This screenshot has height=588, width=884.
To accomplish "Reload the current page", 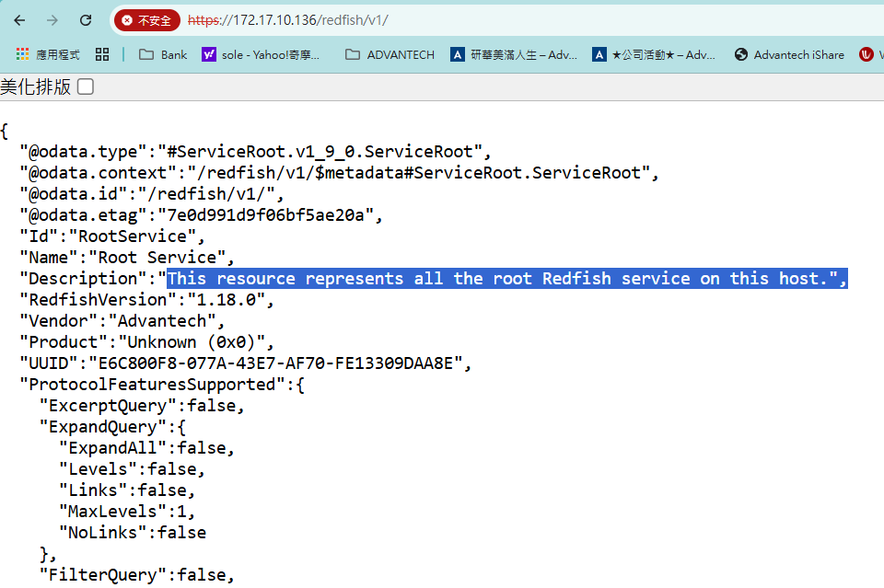I will pyautogui.click(x=86, y=20).
